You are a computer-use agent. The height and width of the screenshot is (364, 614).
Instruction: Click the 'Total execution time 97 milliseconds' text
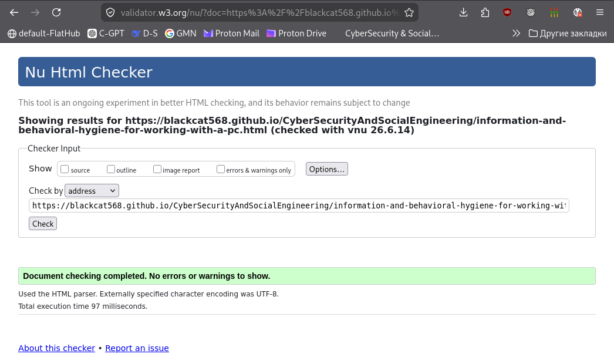point(83,306)
